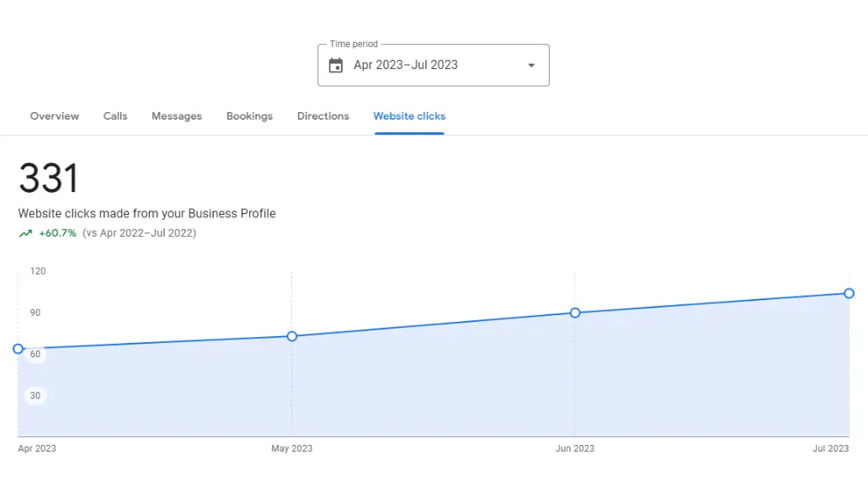868x487 pixels.
Task: Click the 60 y-axis label
Action: pyautogui.click(x=35, y=354)
